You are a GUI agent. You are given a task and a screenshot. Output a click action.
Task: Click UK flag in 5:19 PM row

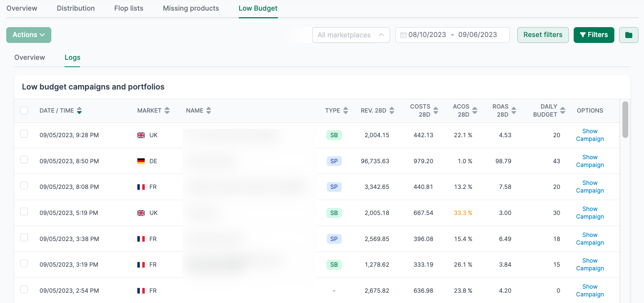(141, 213)
